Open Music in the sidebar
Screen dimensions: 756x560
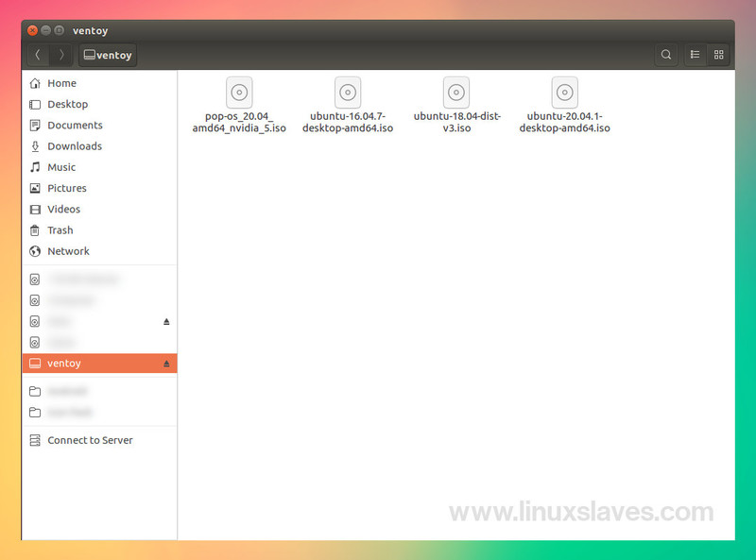[99, 167]
